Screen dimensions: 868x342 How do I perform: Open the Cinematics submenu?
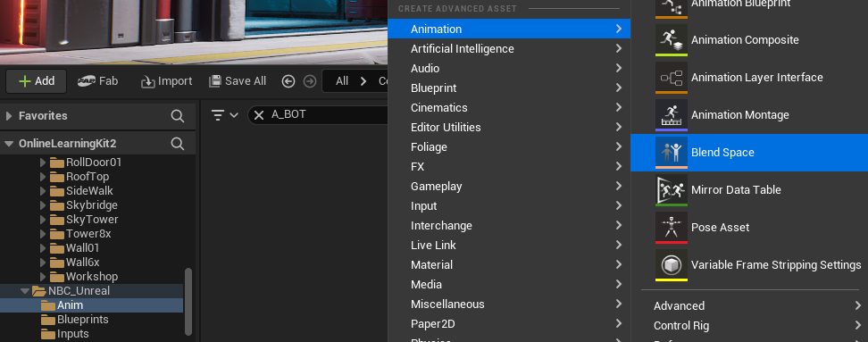tap(509, 107)
